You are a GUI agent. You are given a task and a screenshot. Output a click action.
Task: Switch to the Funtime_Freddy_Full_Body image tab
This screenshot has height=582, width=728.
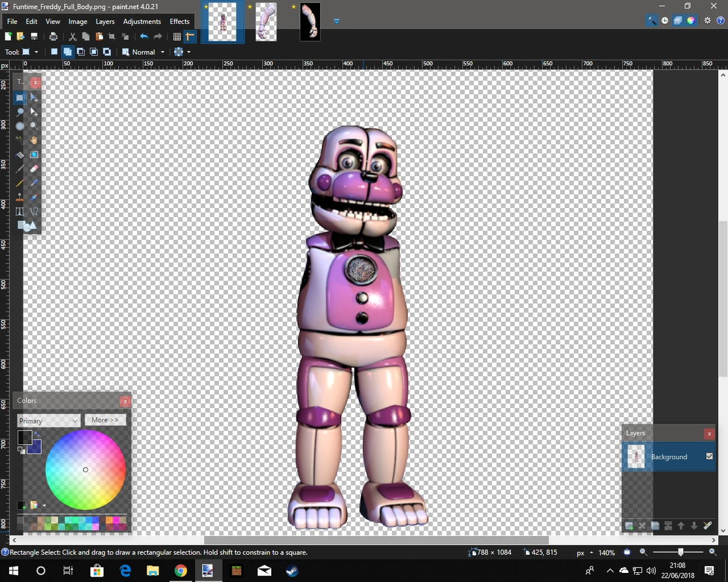pos(222,23)
